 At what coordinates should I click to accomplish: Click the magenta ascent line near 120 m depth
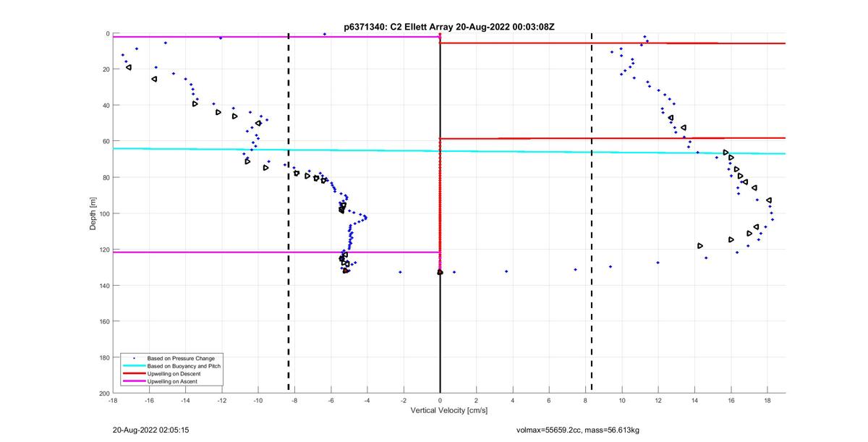pos(276,252)
